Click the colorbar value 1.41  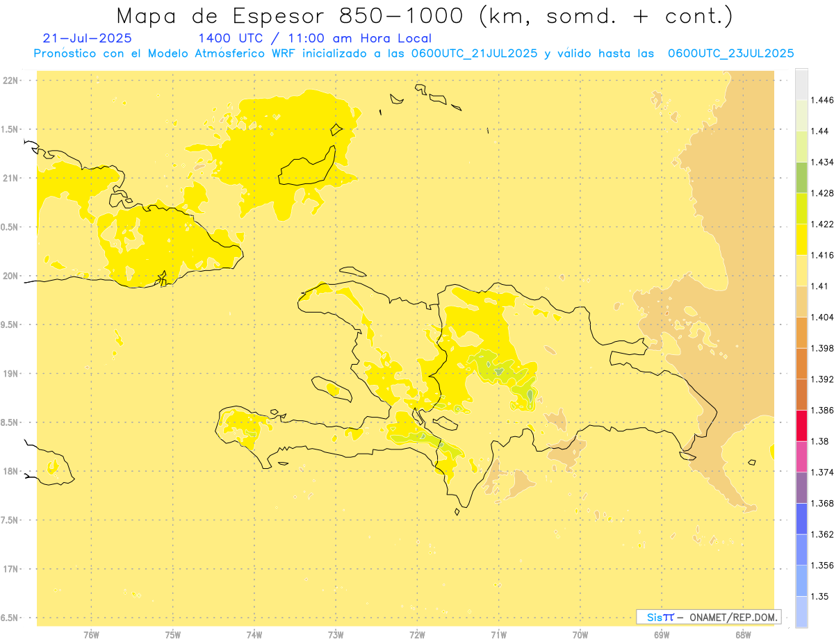[x=819, y=286]
